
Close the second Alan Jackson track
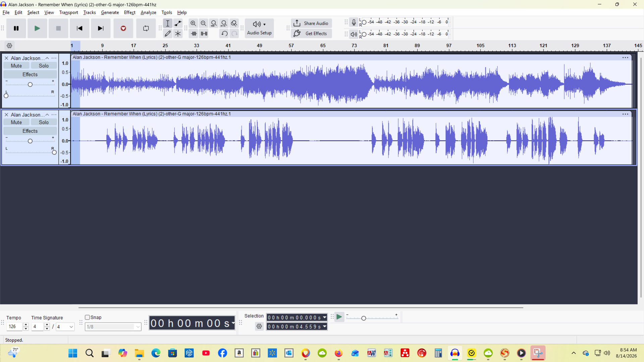point(6,115)
